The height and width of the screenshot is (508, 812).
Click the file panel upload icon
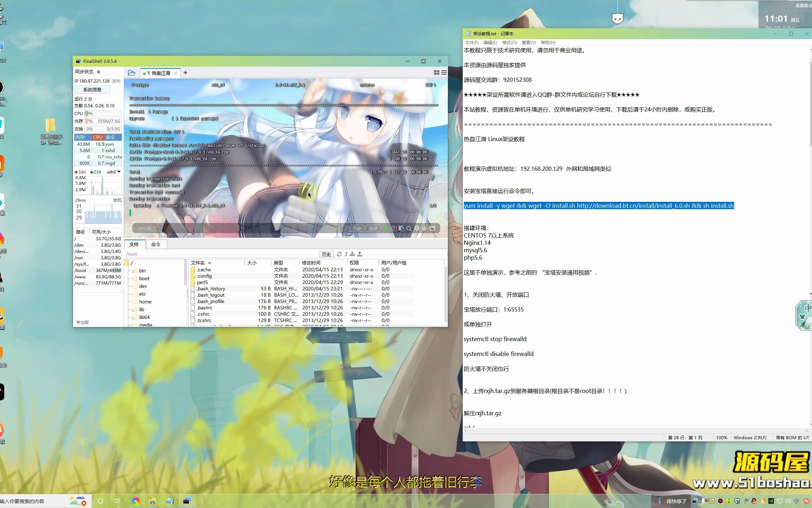[359, 254]
